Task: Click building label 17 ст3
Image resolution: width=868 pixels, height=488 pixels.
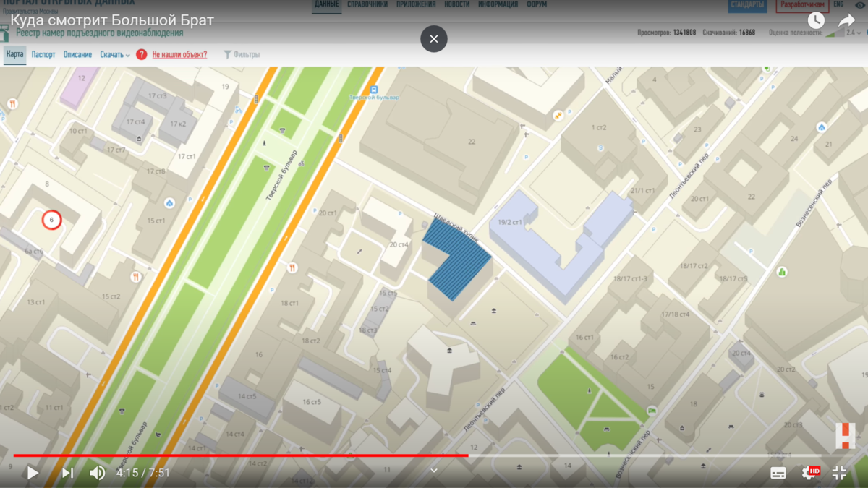Action: coord(157,96)
